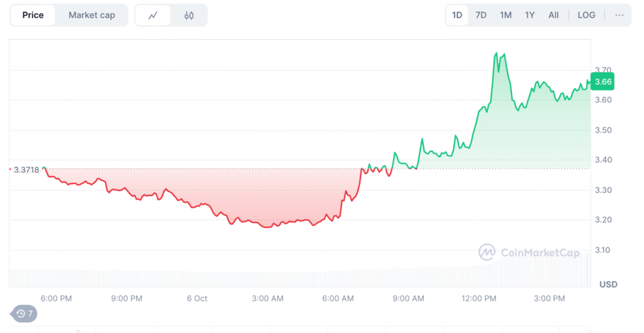This screenshot has height=333, width=644.
Task: Click the USD currency label
Action: click(x=608, y=285)
